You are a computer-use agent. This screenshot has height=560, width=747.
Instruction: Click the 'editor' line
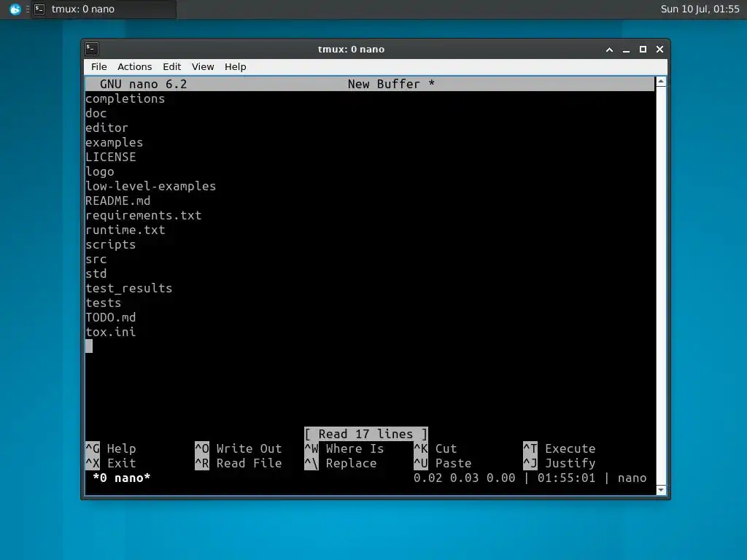click(x=107, y=128)
